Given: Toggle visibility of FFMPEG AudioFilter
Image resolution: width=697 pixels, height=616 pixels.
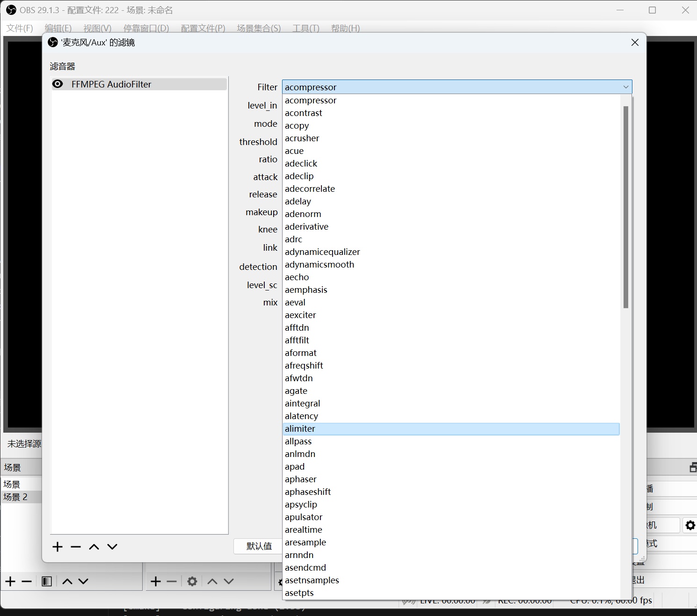Looking at the screenshot, I should click(x=58, y=84).
